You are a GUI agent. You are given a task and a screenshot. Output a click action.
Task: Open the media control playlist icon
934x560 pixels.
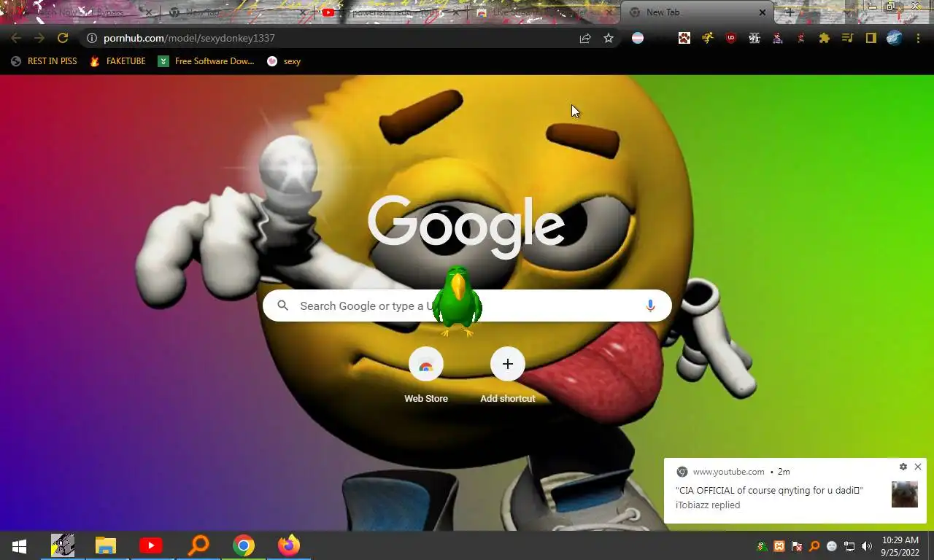[x=848, y=38]
